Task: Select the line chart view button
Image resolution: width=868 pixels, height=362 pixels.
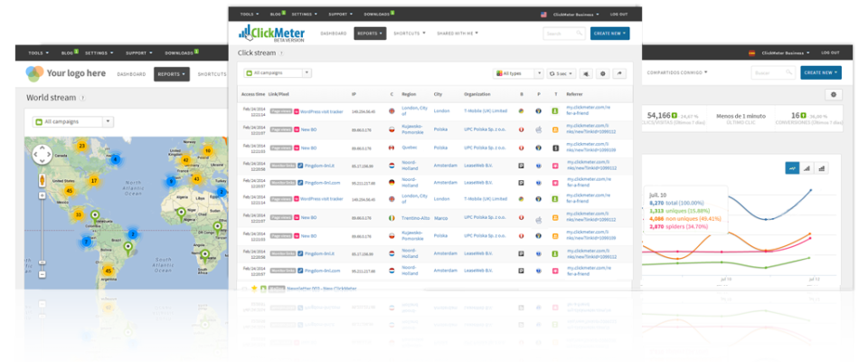Action: (x=792, y=167)
